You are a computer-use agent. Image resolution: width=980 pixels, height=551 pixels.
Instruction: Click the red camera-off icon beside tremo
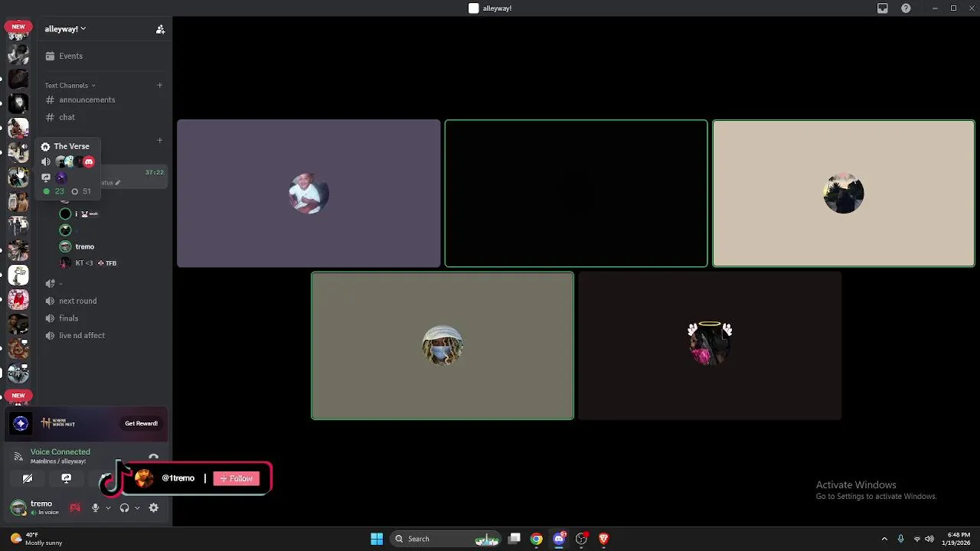tap(75, 507)
